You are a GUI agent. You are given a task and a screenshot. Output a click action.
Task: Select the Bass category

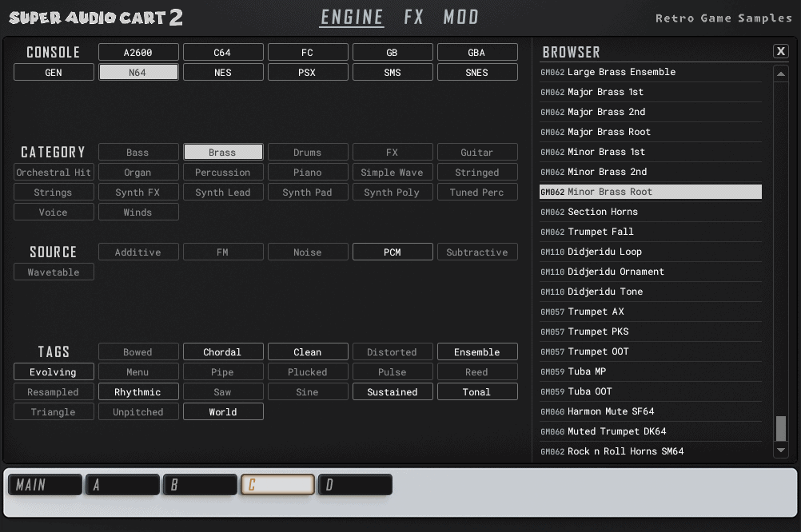point(138,152)
